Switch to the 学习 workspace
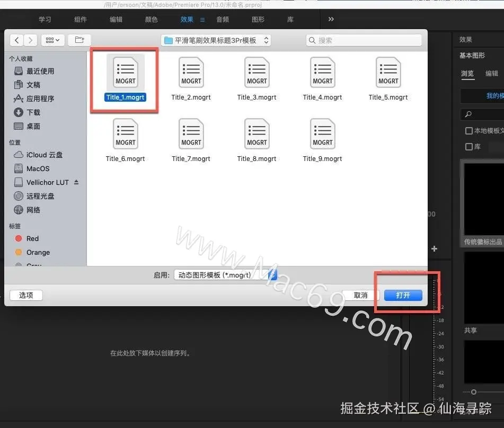The image size is (504, 428). click(x=45, y=20)
